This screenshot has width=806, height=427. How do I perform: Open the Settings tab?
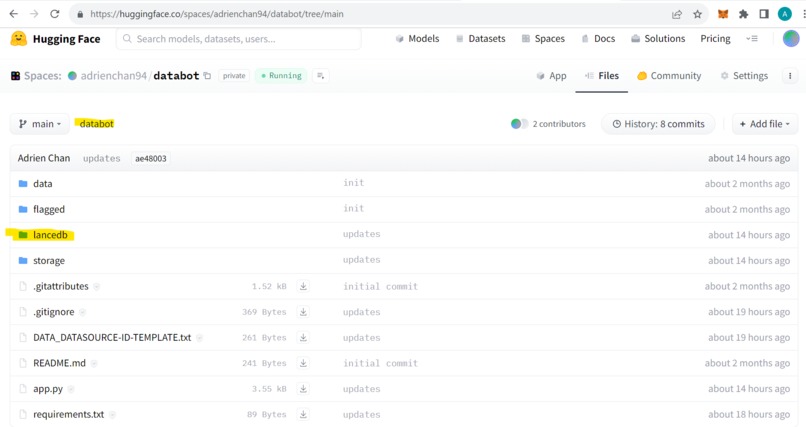(744, 76)
